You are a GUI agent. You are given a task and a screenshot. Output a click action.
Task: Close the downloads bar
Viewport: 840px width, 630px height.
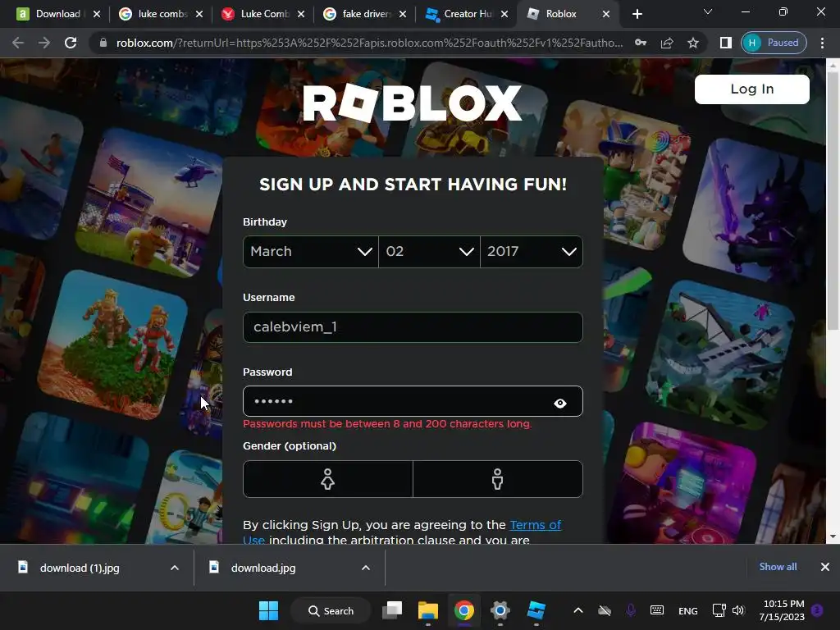point(825,567)
